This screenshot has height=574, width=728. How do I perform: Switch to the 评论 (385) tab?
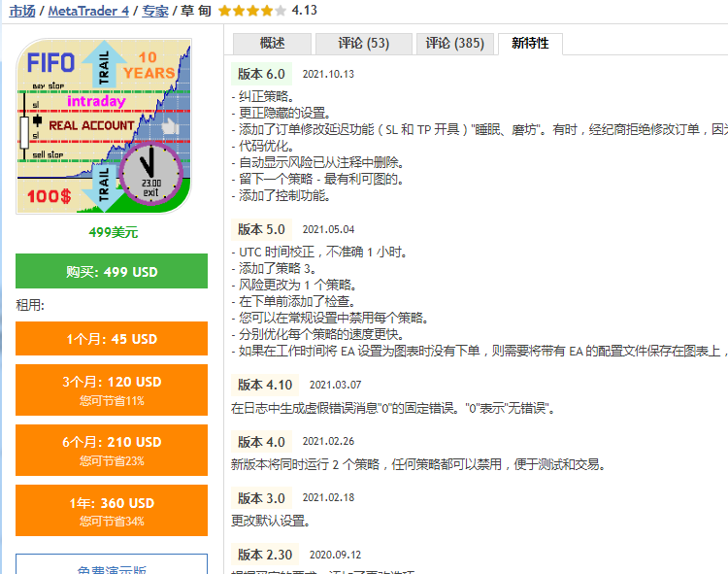pos(455,44)
